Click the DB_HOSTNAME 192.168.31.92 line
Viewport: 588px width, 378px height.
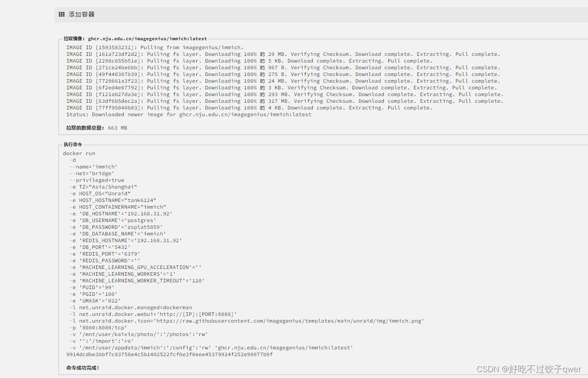(x=121, y=214)
